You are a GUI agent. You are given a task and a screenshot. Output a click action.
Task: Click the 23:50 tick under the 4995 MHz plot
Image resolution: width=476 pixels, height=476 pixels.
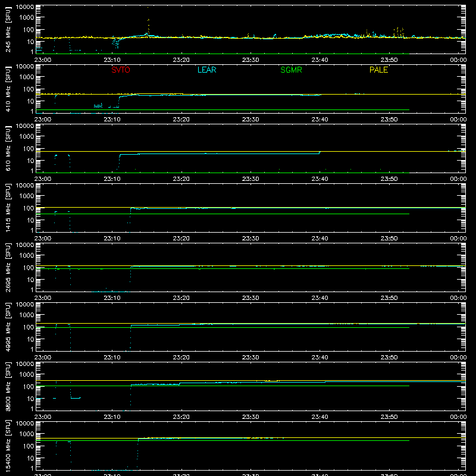[389, 358]
